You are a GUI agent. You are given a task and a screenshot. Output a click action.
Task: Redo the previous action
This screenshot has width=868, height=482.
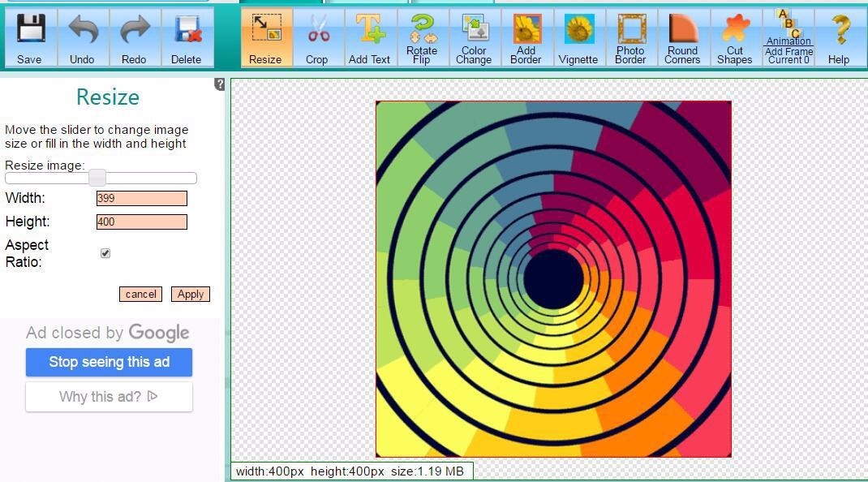point(134,37)
